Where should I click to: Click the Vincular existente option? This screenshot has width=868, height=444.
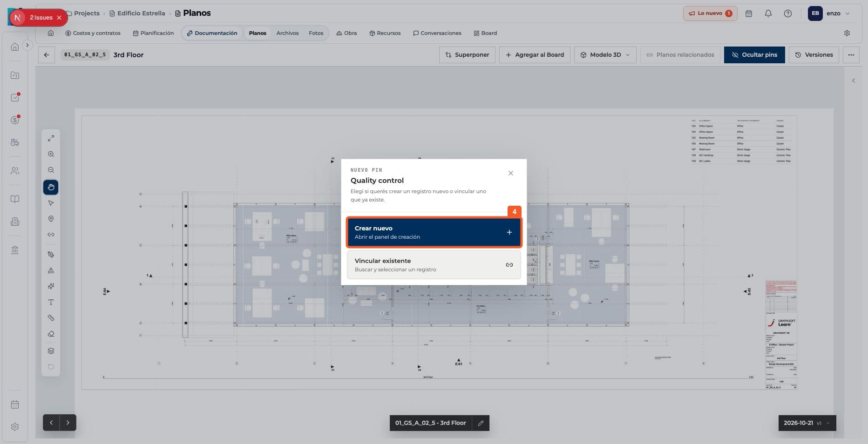(434, 265)
